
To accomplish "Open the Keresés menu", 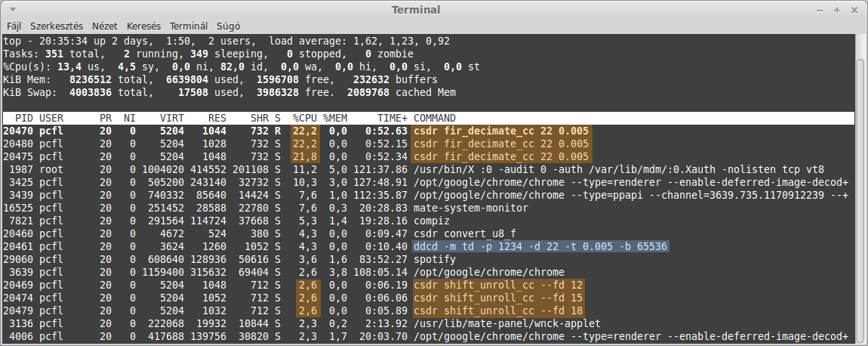I will [x=143, y=26].
